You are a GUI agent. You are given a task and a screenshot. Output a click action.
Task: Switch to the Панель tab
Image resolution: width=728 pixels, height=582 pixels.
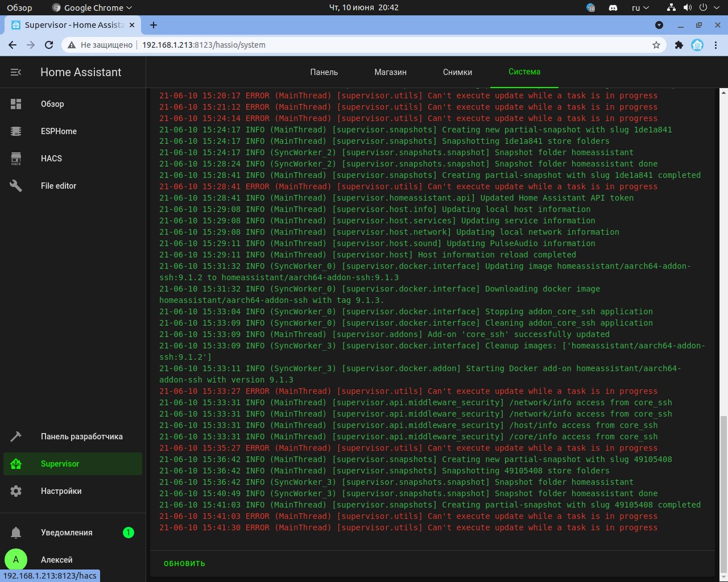point(324,72)
